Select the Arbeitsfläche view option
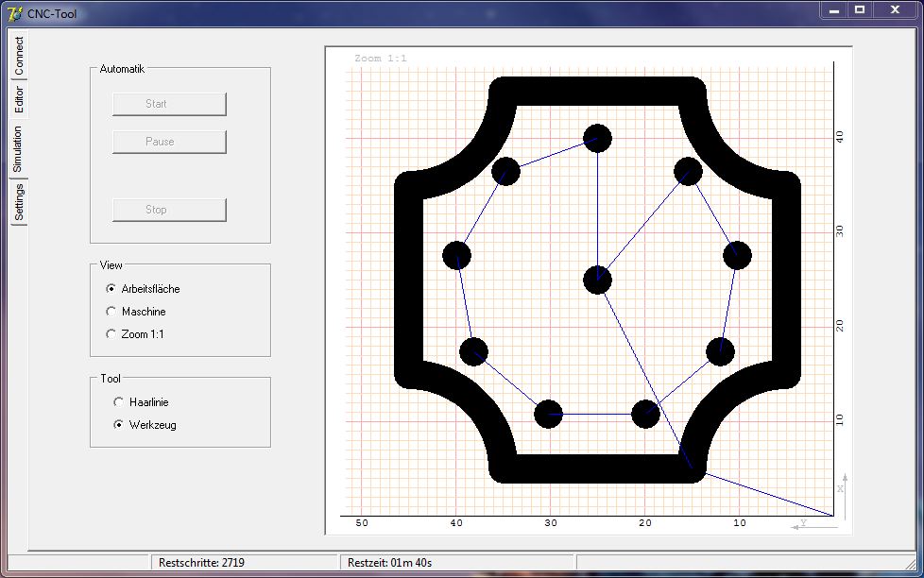This screenshot has width=924, height=578. (111, 289)
